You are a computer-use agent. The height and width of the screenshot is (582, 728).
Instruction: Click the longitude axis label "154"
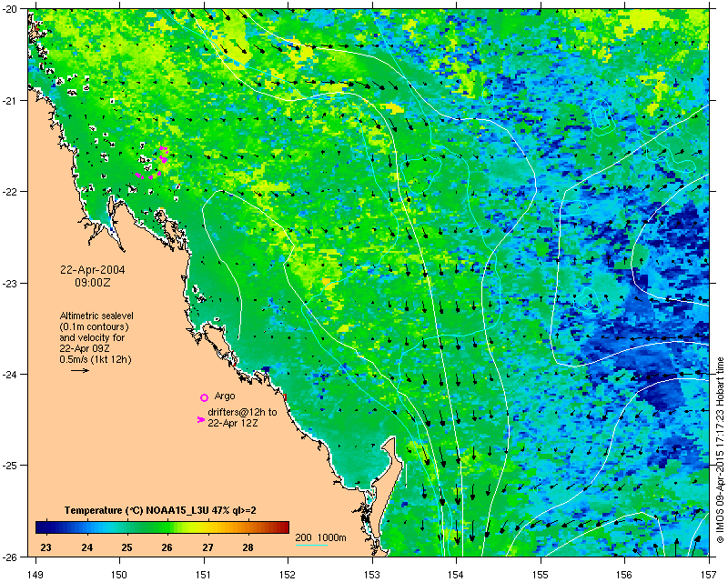pyautogui.click(x=457, y=575)
